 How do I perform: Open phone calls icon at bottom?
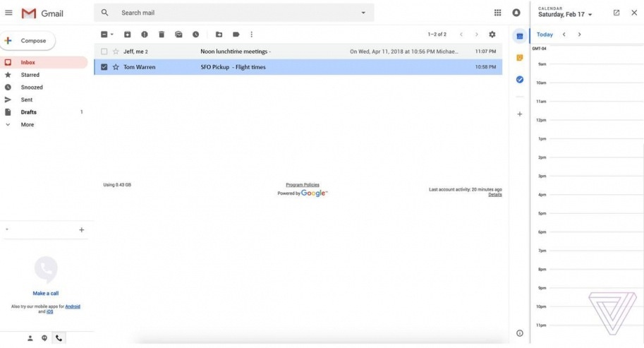59,338
